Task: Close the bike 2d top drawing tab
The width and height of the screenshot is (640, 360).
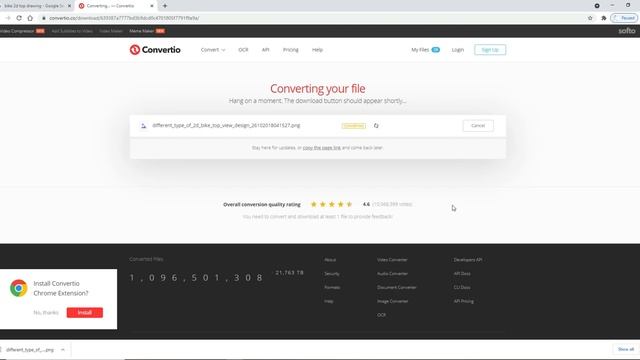Action: click(x=69, y=6)
